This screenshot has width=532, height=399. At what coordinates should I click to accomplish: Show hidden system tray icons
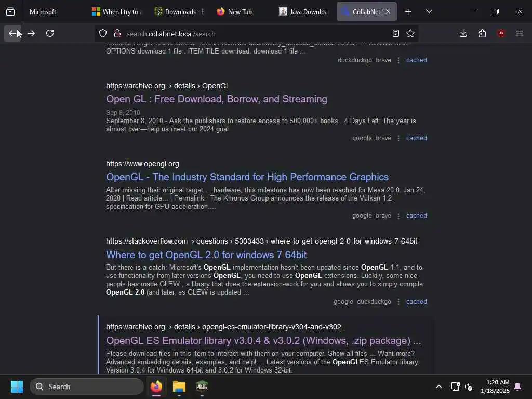click(x=438, y=387)
